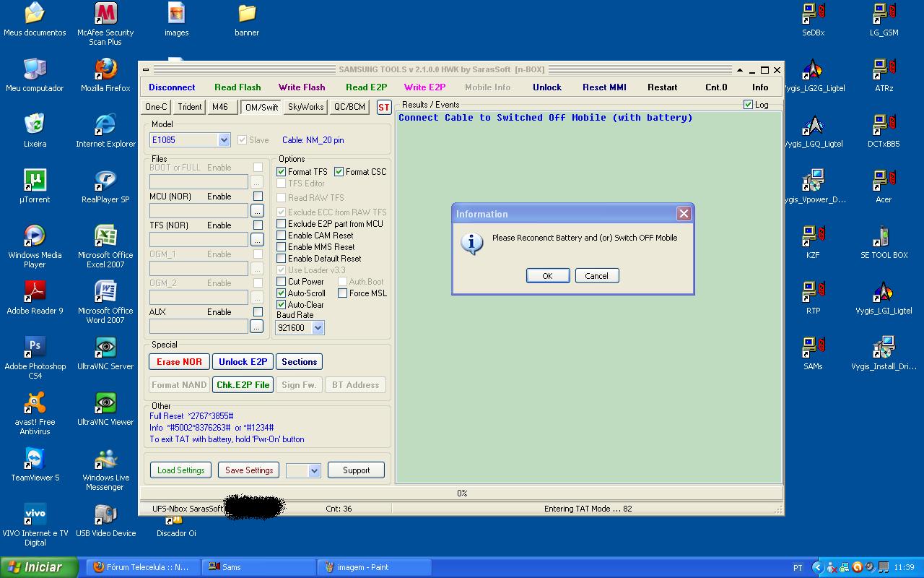Screen dimensions: 924x578
Task: Open the µTorrent desktop icon
Action: (x=35, y=186)
